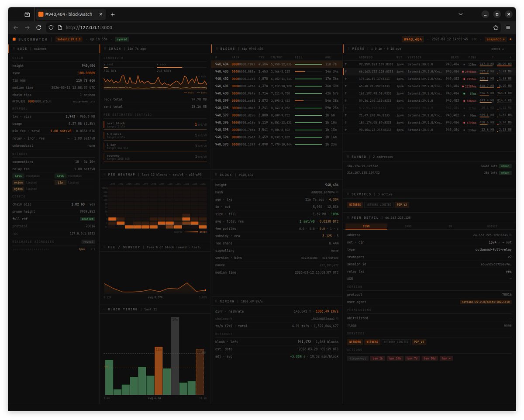
Task: Close the #940,404 blockwatch tab
Action: click(x=101, y=14)
